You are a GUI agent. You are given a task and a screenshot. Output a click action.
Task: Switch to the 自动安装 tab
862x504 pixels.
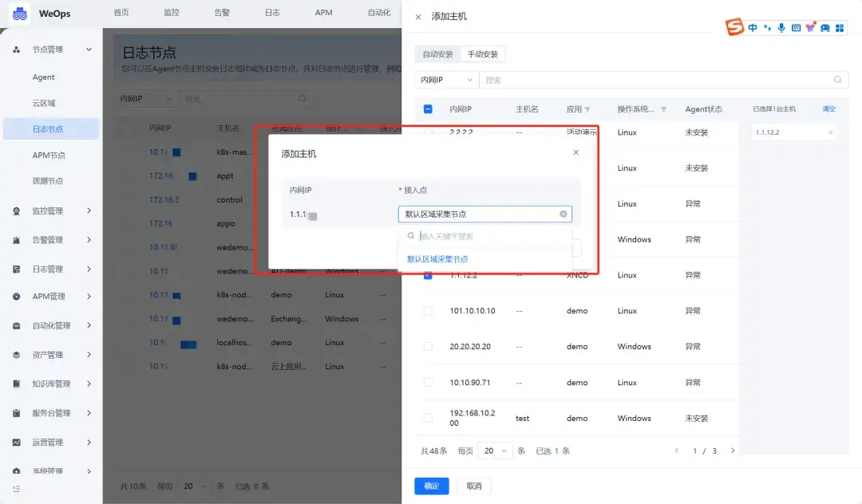(x=437, y=53)
